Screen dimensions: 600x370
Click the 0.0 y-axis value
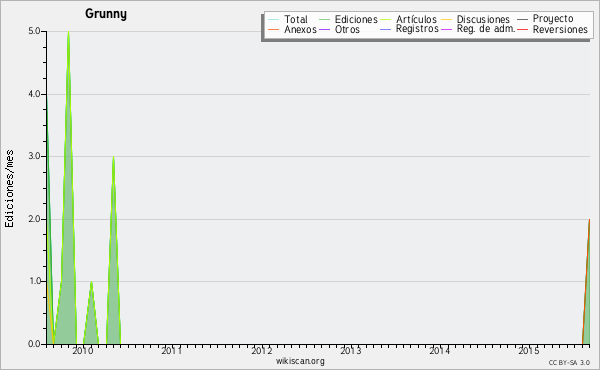(34, 344)
